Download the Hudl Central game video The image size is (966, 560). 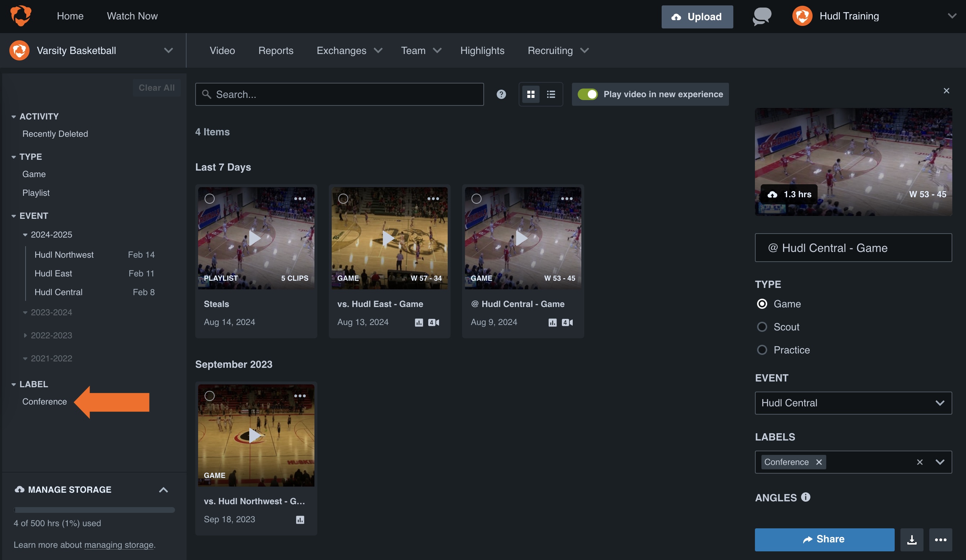pos(912,540)
